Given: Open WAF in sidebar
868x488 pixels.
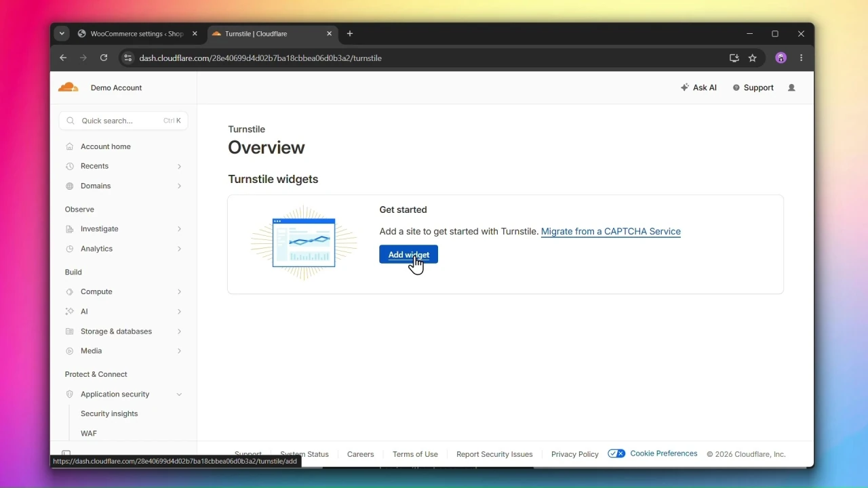Looking at the screenshot, I should 89,433.
